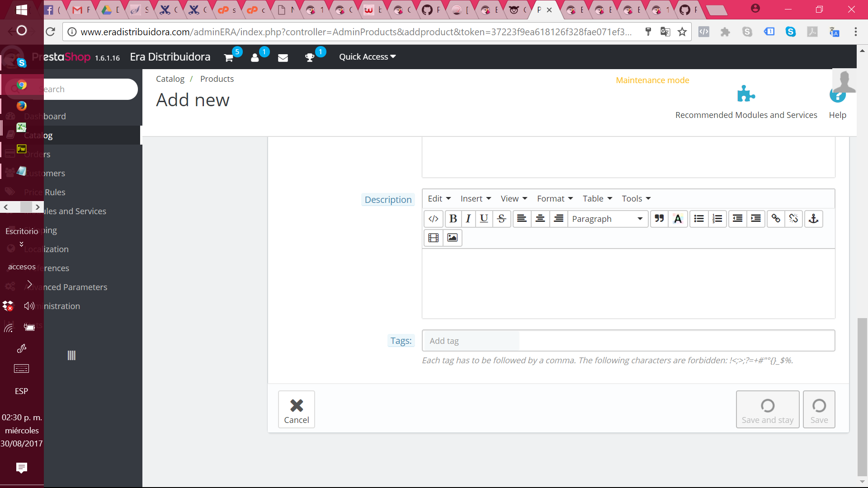The height and width of the screenshot is (488, 868).
Task: Toggle underline formatting in the editor
Action: [484, 219]
